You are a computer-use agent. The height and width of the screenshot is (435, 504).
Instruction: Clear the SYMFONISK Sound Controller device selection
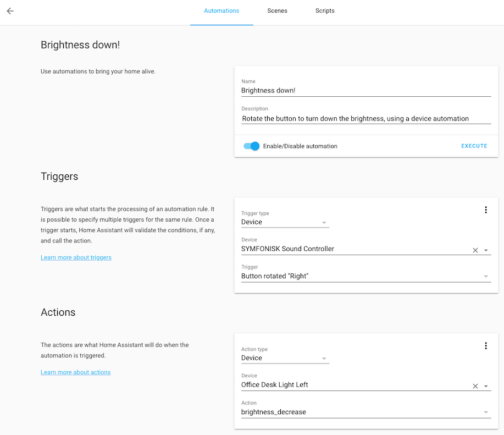[475, 250]
